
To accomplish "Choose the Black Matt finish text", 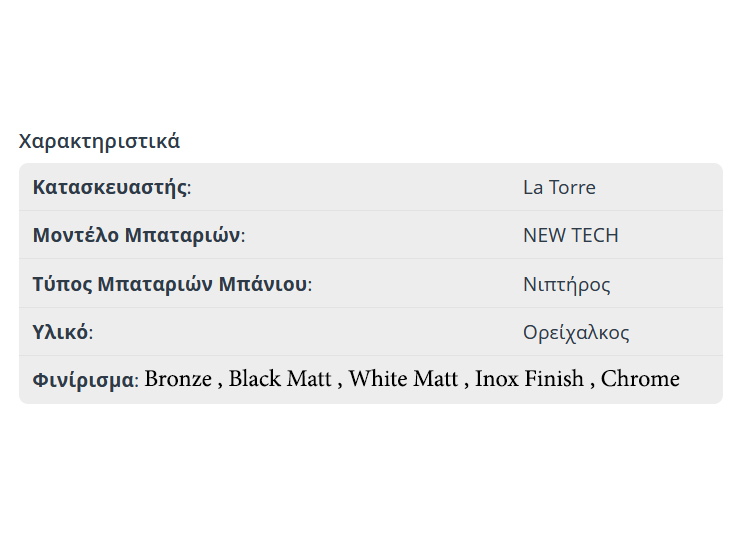I will [280, 379].
